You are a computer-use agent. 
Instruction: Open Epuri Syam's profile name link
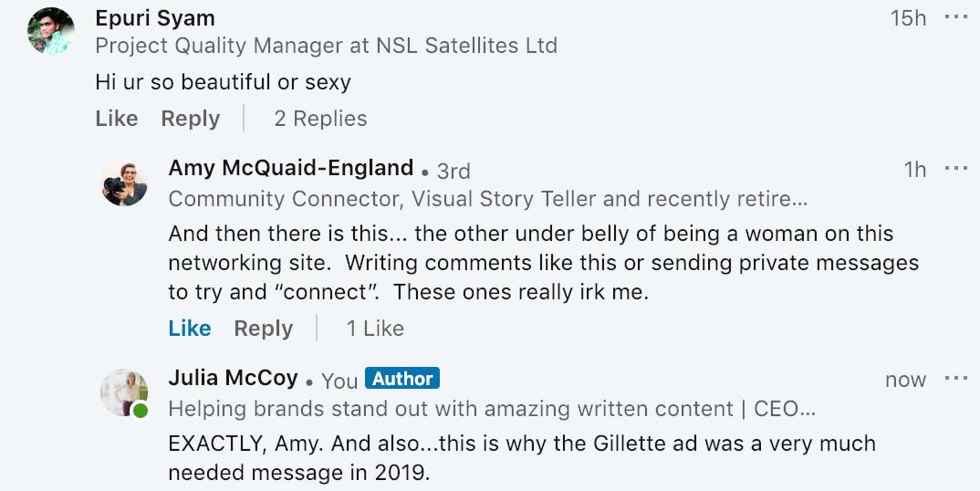[x=155, y=18]
